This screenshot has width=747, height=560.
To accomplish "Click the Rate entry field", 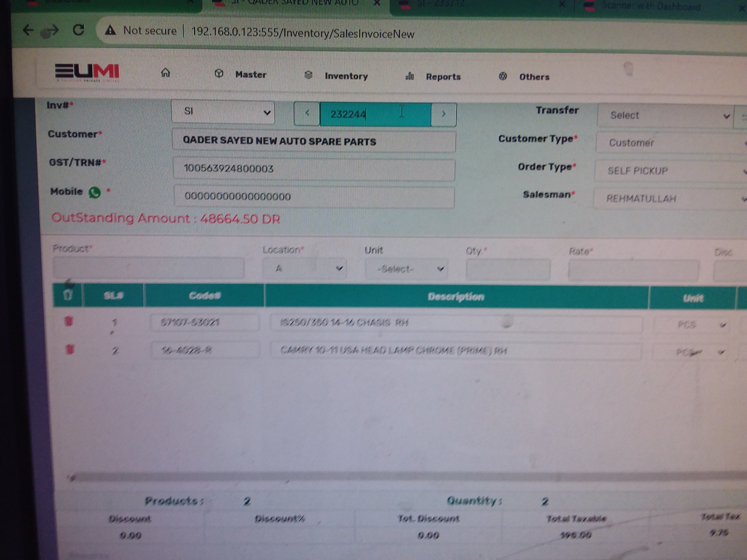I will coord(633,270).
